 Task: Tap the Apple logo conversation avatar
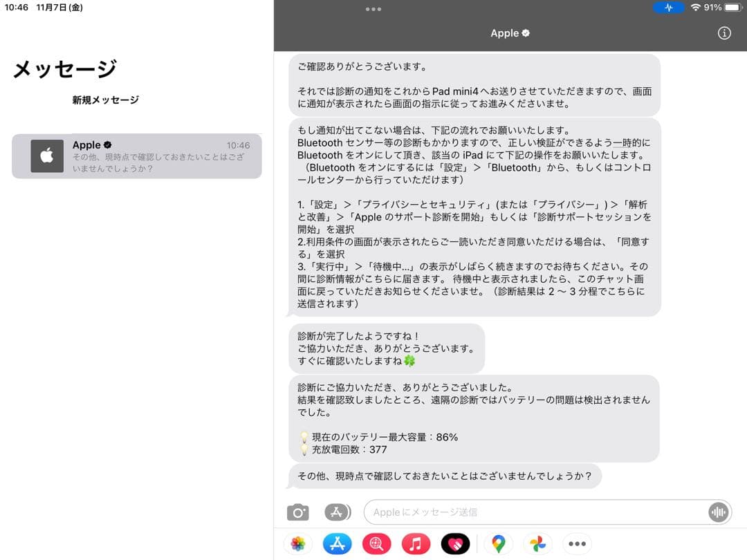(x=47, y=156)
